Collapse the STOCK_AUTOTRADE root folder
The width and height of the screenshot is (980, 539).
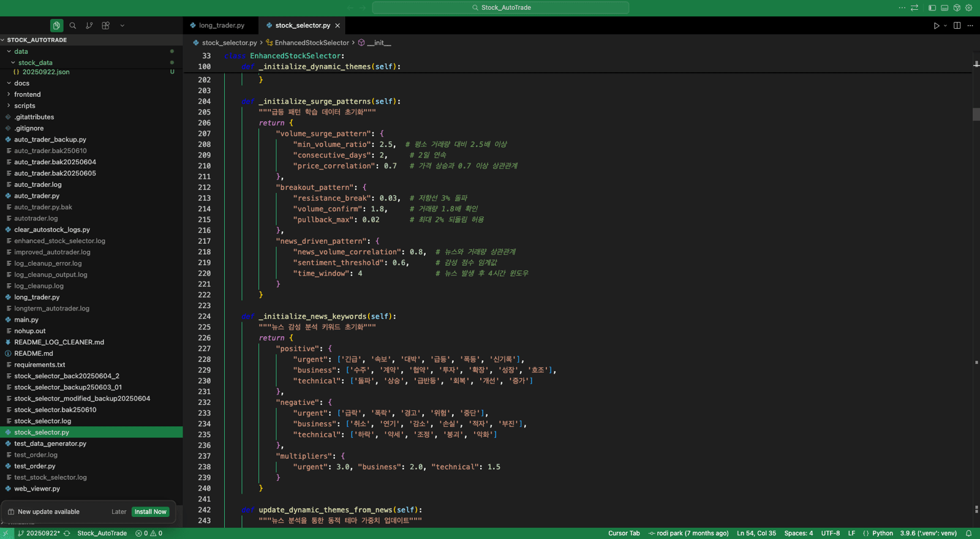[91, 40]
